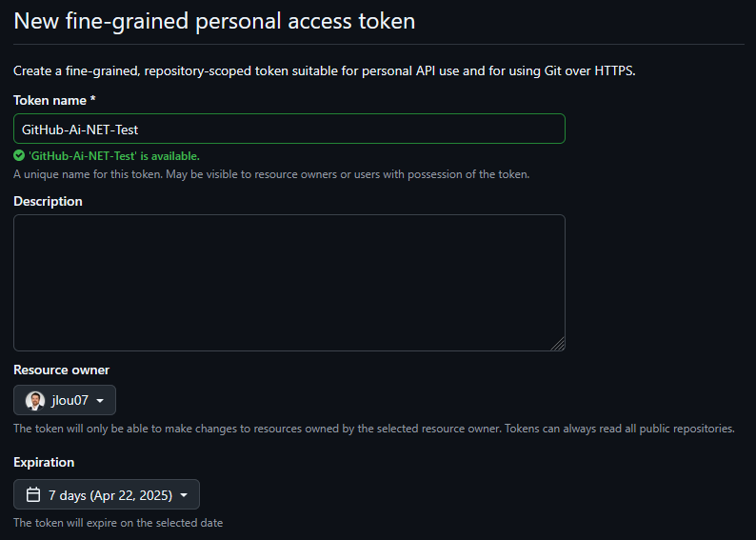Click the calendar icon in Expiration

(x=33, y=494)
